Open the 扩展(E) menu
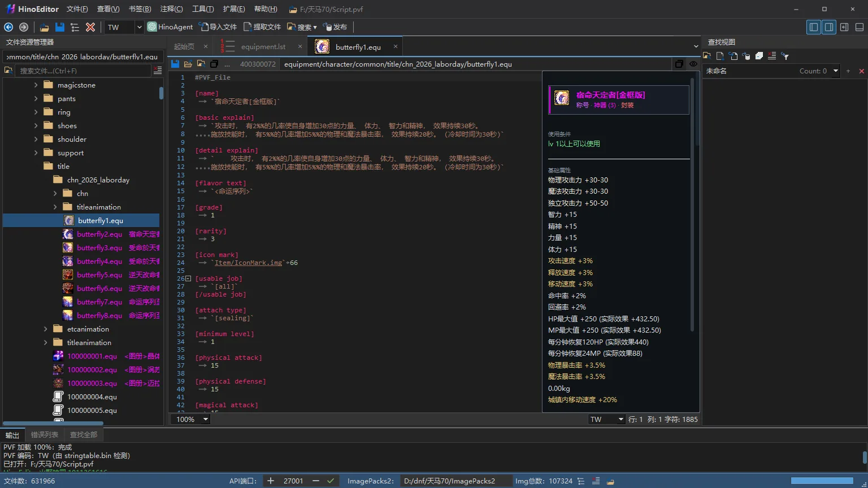This screenshot has height=488, width=868. [234, 9]
